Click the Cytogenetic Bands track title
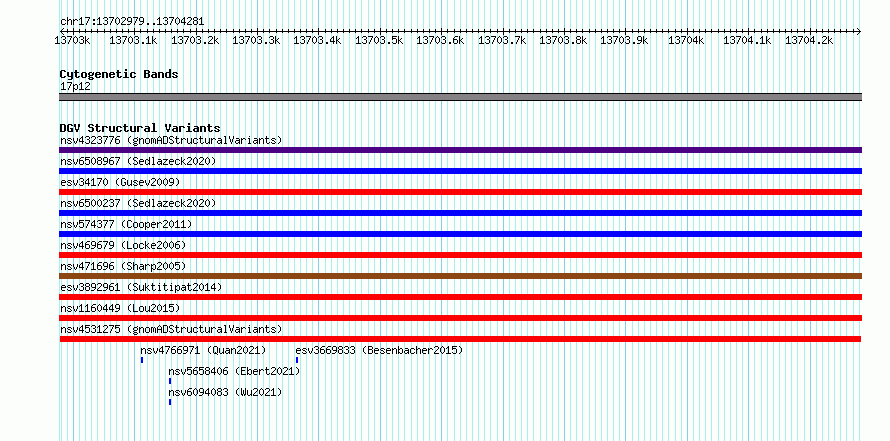890x441 pixels. 119,74
